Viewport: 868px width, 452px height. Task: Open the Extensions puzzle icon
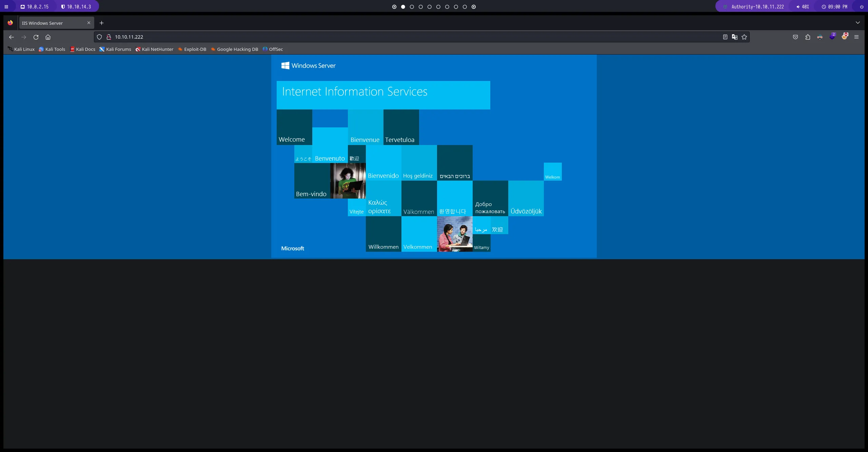click(x=808, y=37)
